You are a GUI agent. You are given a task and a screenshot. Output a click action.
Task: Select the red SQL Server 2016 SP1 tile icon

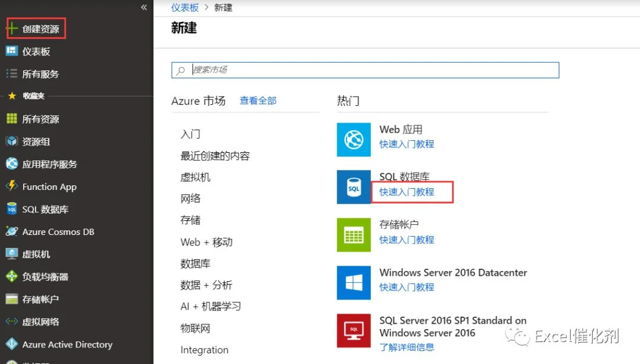[353, 331]
